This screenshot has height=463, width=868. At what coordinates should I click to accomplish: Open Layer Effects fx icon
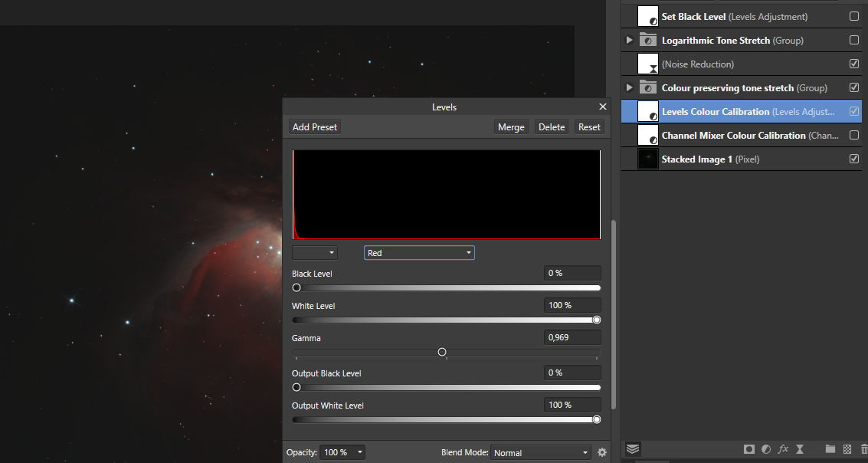click(783, 449)
